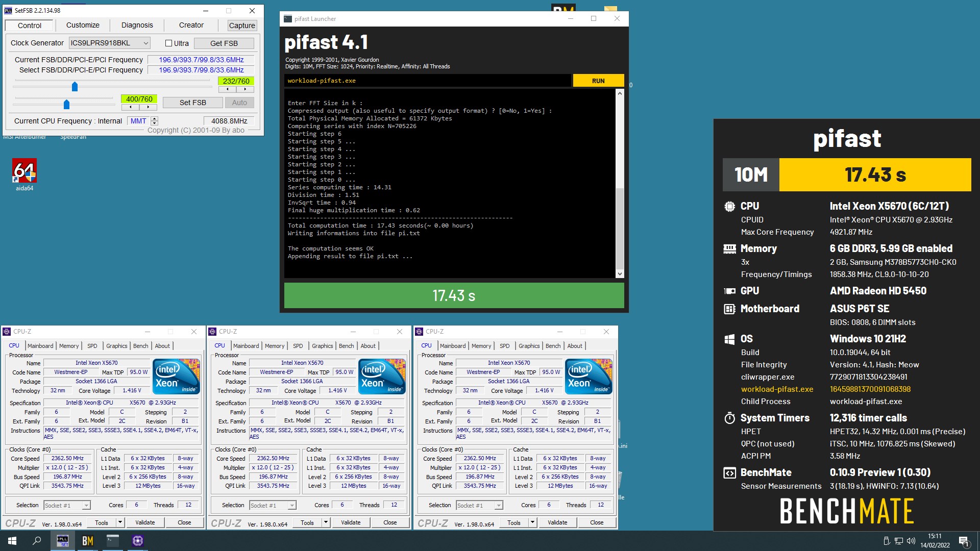The image size is (980, 551).
Task: Open the network tray icon
Action: [899, 541]
